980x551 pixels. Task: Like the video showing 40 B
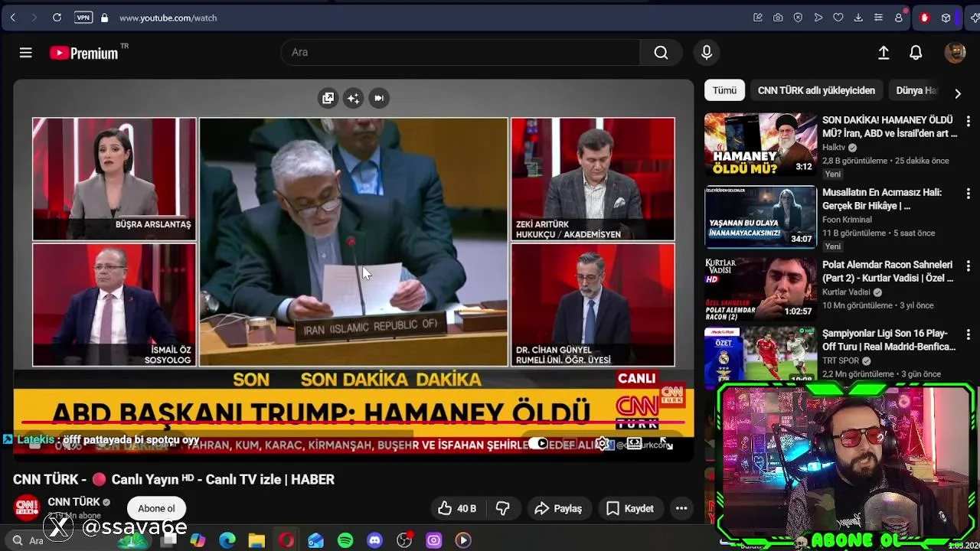[x=457, y=508]
